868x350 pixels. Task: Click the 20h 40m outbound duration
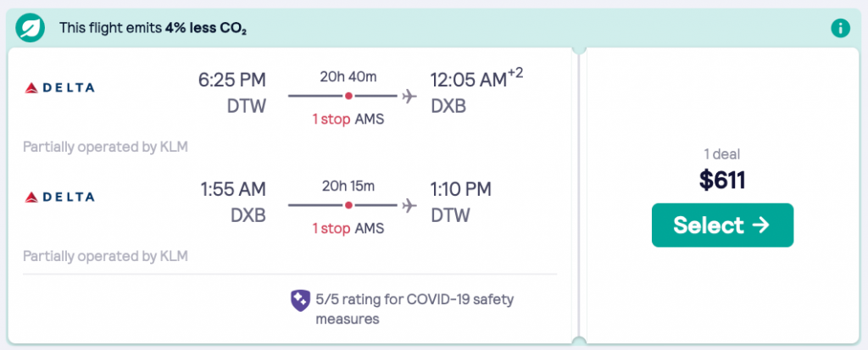pyautogui.click(x=348, y=77)
